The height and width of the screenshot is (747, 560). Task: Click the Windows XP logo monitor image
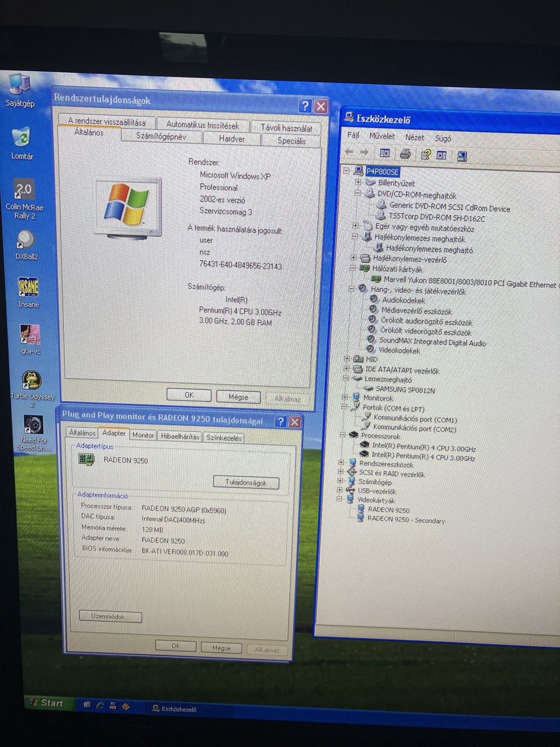(x=128, y=208)
